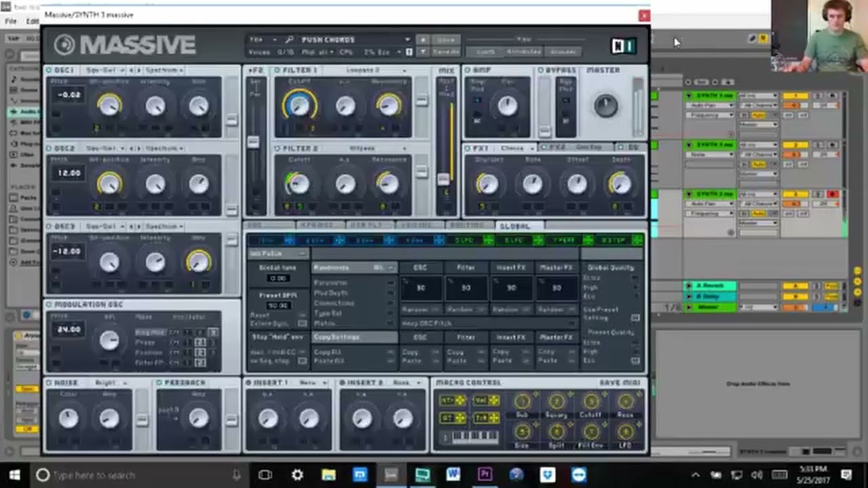Click the Massive logo icon
The height and width of the screenshot is (488, 868).
click(x=65, y=45)
